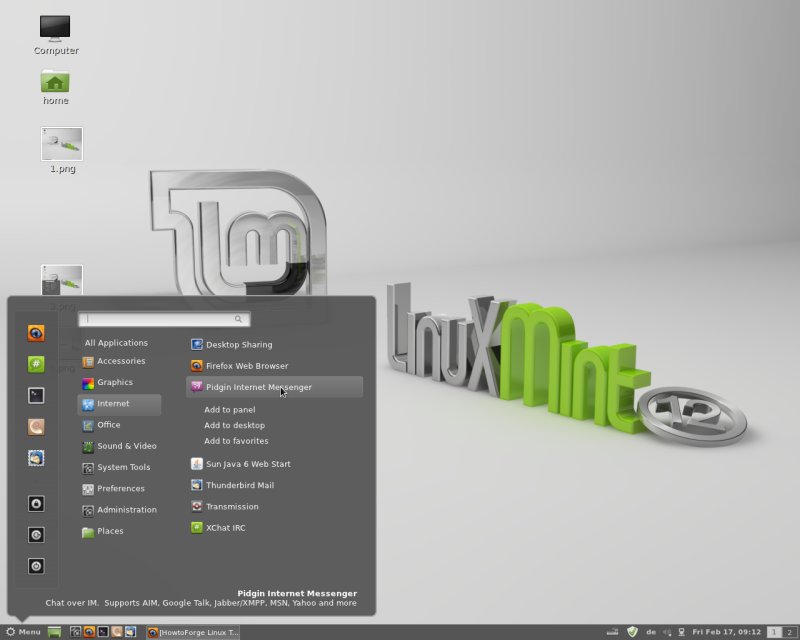The image size is (800, 640).
Task: Select the Preferences category
Action: [x=119, y=488]
